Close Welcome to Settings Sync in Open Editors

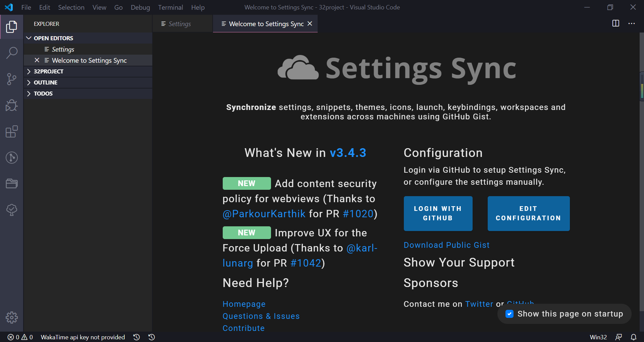coord(37,60)
